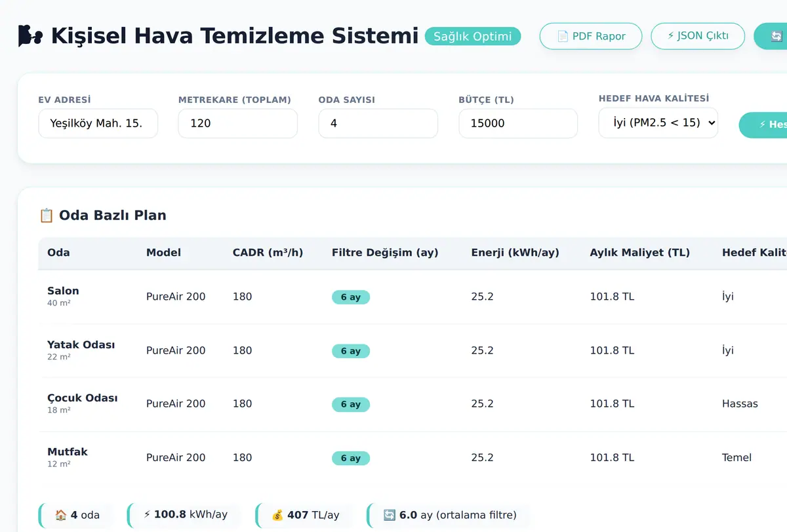Screen dimensions: 787x532
Task: Select the Yatak Odası row name
Action: (x=81, y=344)
